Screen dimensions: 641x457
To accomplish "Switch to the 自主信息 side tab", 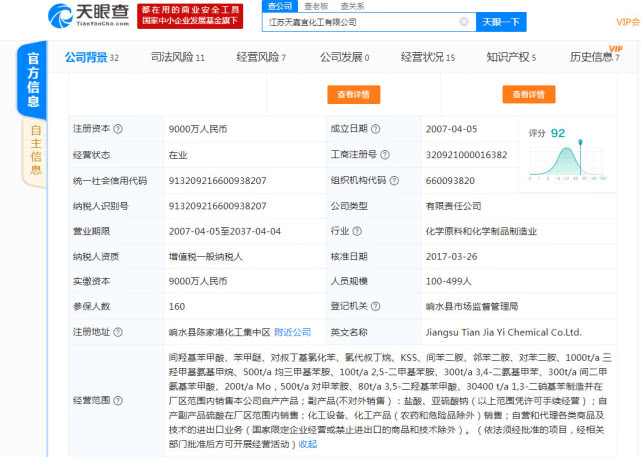I will [36, 143].
